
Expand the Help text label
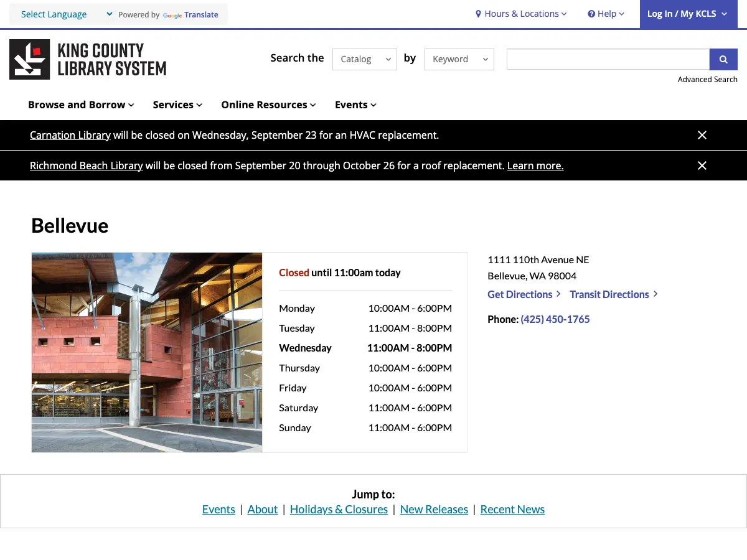click(x=607, y=14)
